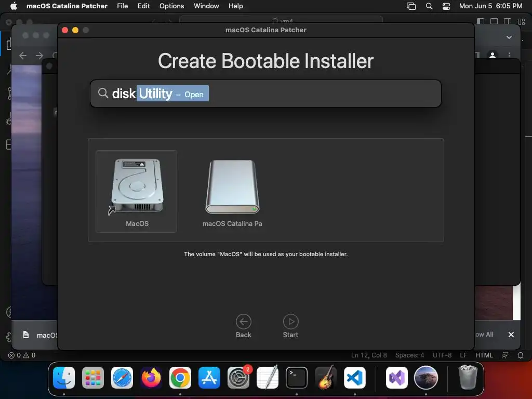Image resolution: width=532 pixels, height=399 pixels.
Task: Open the browser three-dot menu
Action: [509, 55]
